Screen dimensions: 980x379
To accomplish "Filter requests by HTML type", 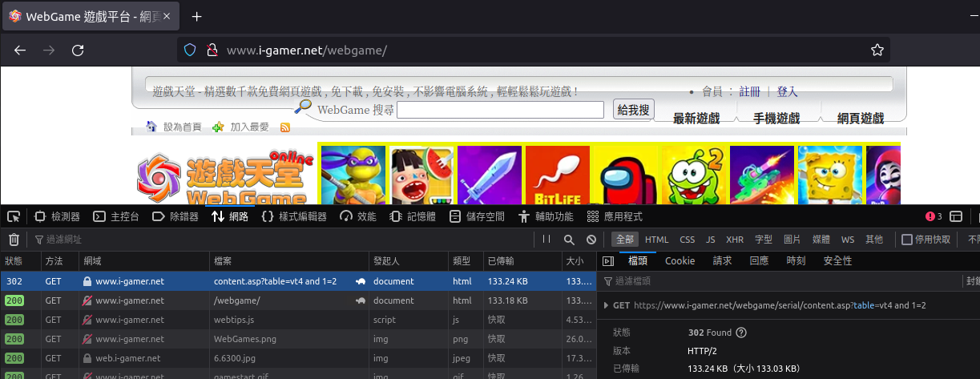I will 656,240.
